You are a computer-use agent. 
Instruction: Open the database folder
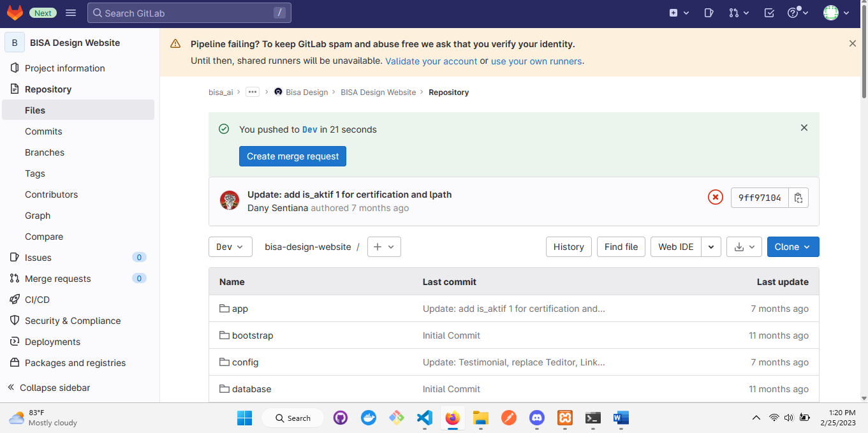click(x=251, y=389)
